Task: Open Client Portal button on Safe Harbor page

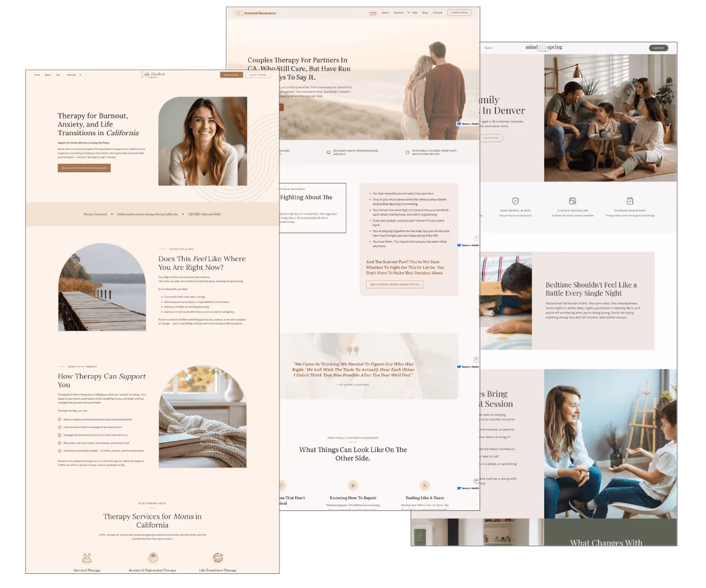Action: 258,75
